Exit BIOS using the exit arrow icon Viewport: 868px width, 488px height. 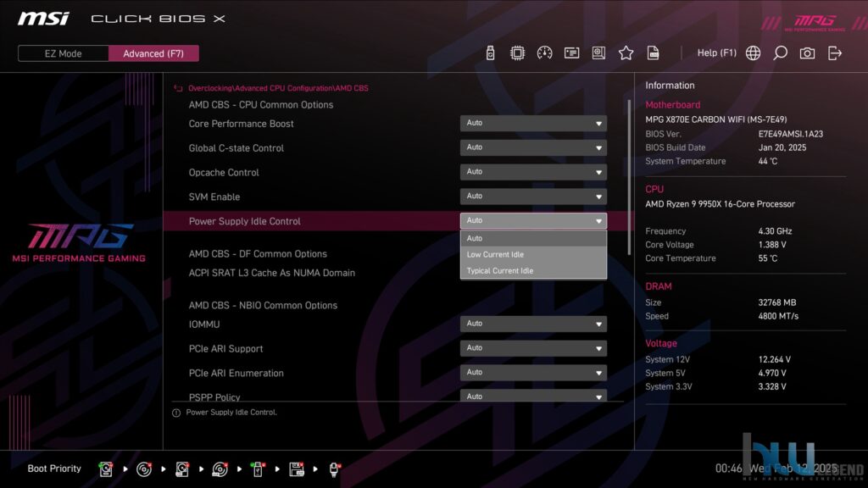(835, 53)
